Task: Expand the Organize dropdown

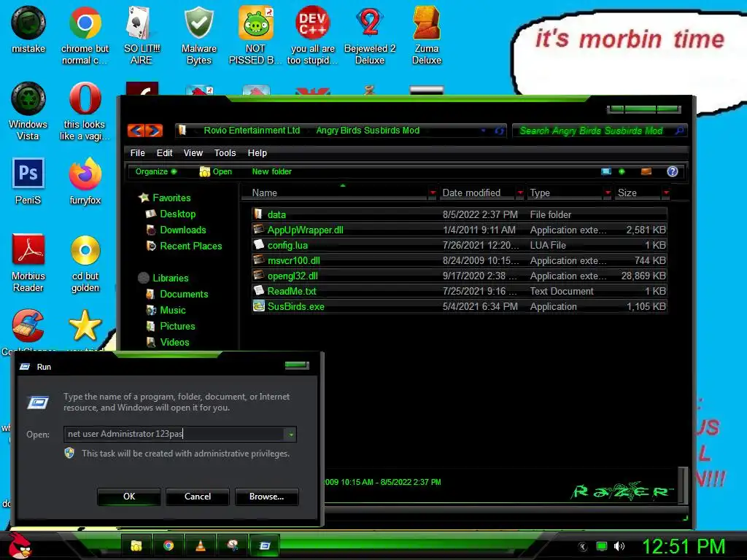Action: click(156, 171)
